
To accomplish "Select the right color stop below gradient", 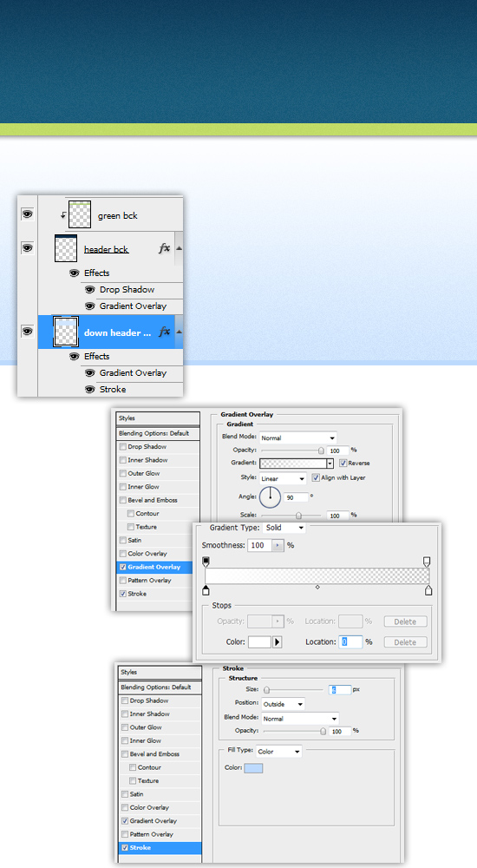I will click(428, 590).
